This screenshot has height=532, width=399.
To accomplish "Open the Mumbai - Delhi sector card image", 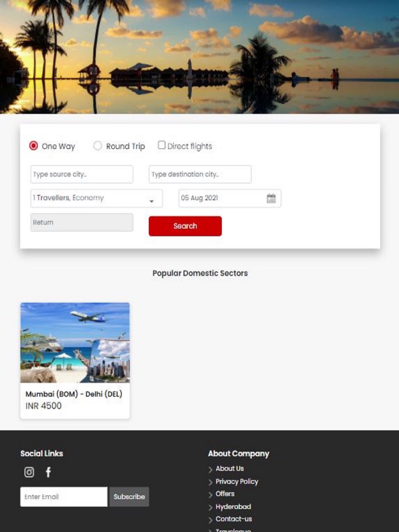I will (75, 343).
